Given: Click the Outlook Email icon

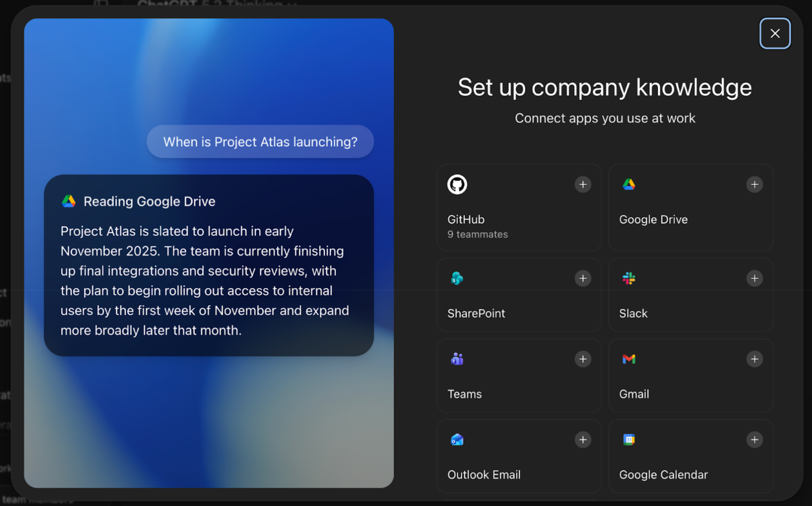Looking at the screenshot, I should point(457,440).
